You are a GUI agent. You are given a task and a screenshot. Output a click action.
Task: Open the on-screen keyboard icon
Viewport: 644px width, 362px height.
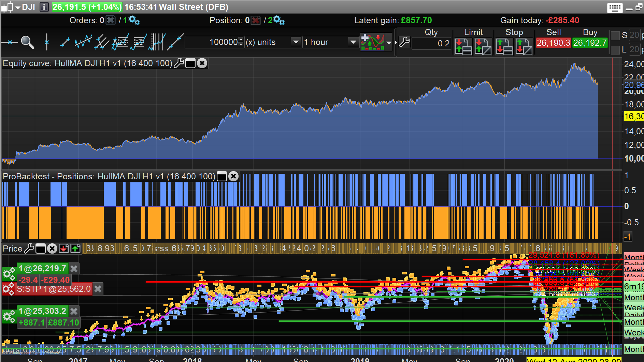[615, 7]
